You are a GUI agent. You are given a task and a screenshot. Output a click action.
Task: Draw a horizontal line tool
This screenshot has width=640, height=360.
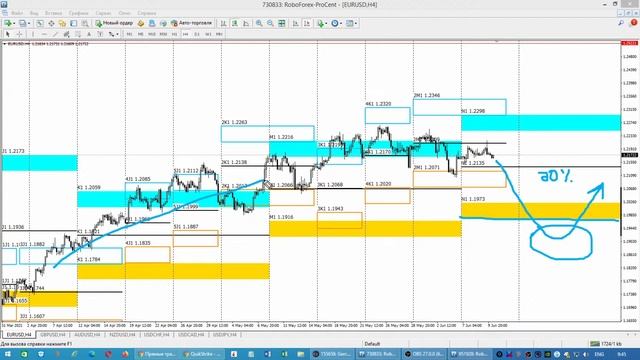(44, 34)
